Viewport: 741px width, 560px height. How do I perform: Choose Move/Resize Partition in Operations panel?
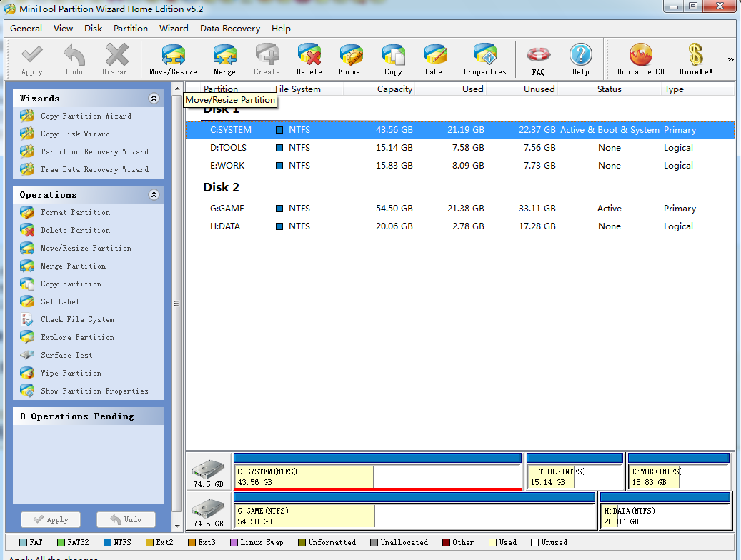click(86, 248)
